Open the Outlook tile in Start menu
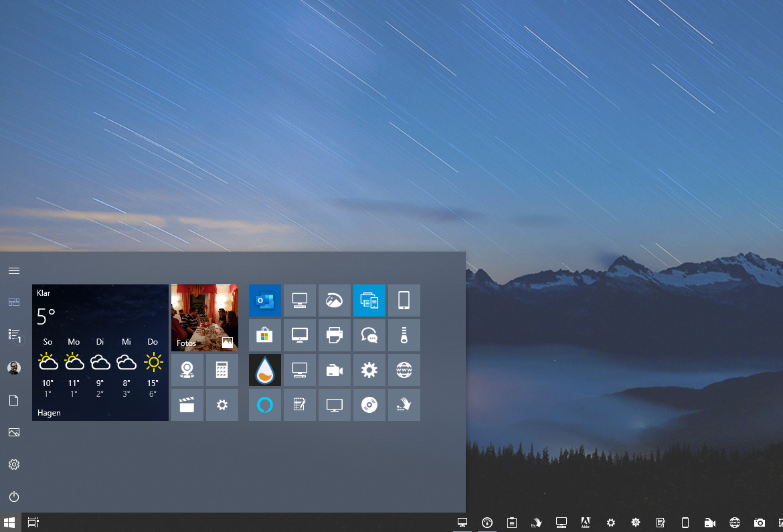 [264, 300]
